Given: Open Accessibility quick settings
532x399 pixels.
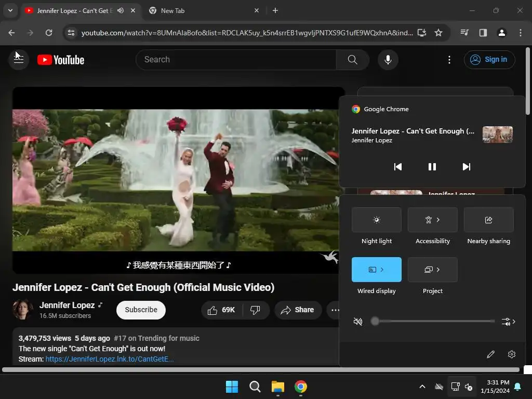Looking at the screenshot, I should pyautogui.click(x=433, y=220).
